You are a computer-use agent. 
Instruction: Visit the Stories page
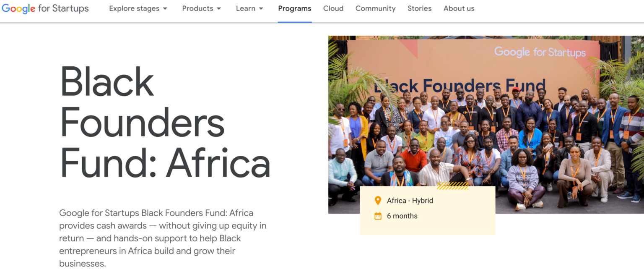419,8
